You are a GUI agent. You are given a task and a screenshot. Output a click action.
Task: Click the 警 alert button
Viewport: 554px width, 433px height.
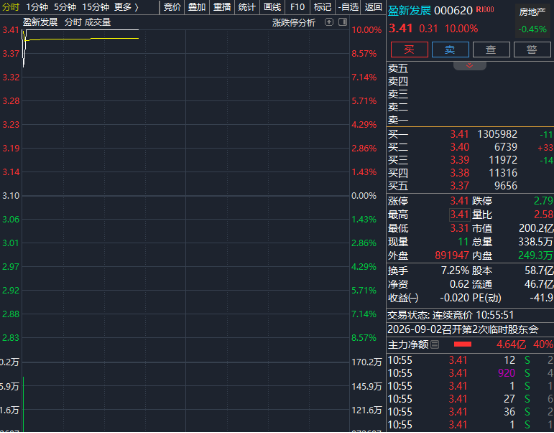[x=532, y=49]
